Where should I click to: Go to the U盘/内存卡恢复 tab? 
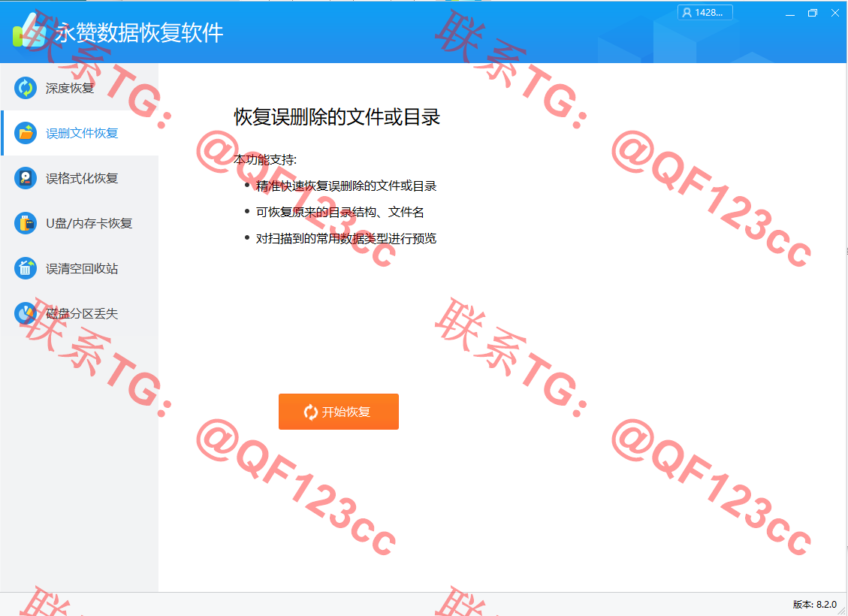(80, 223)
